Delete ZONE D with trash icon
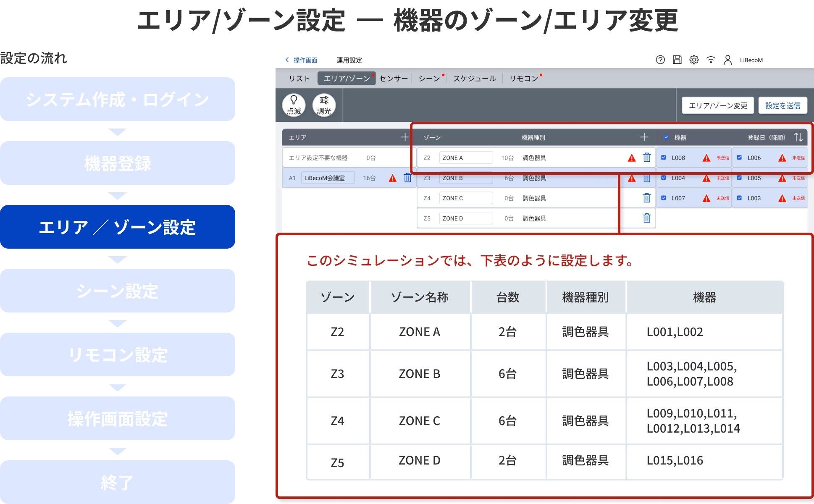This screenshot has width=814, height=504. (647, 218)
